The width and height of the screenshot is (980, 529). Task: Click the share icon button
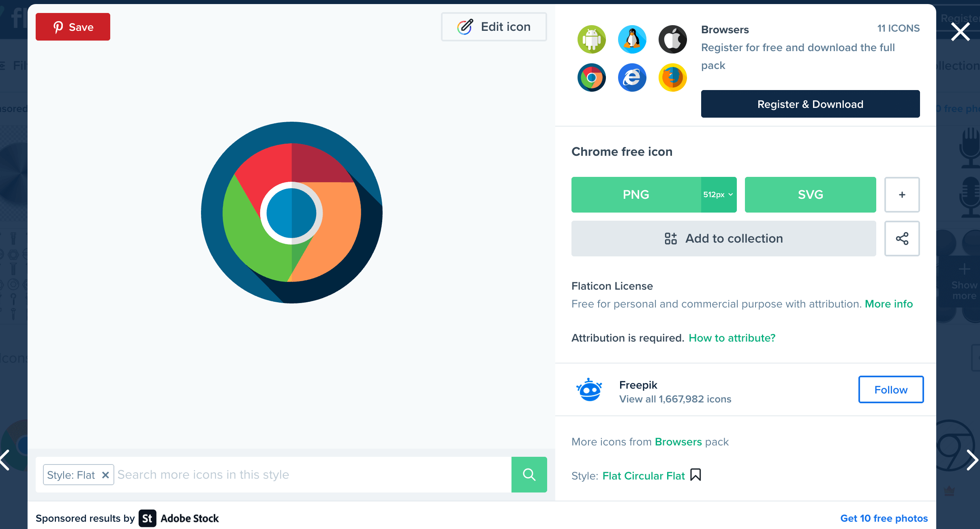[902, 239]
